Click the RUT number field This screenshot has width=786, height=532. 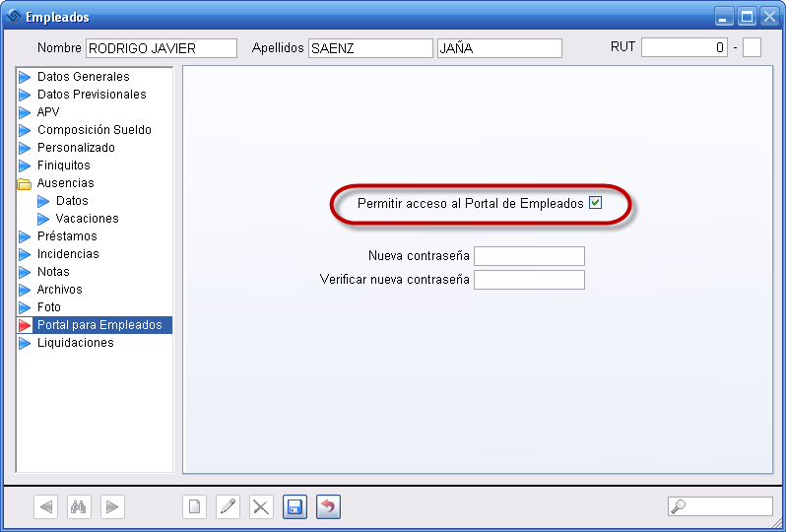coord(685,47)
